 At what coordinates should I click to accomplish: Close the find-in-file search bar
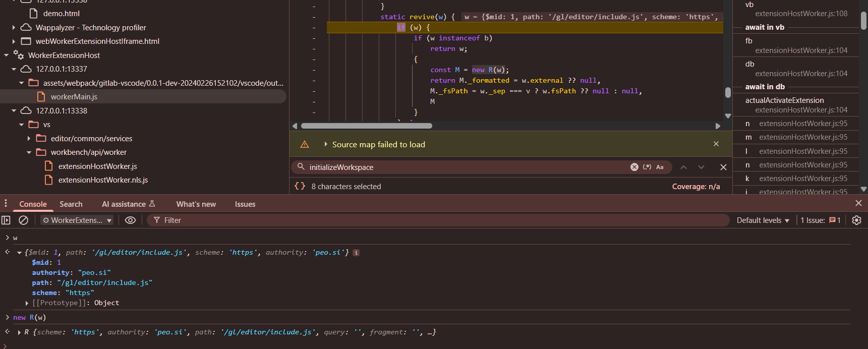coord(723,167)
